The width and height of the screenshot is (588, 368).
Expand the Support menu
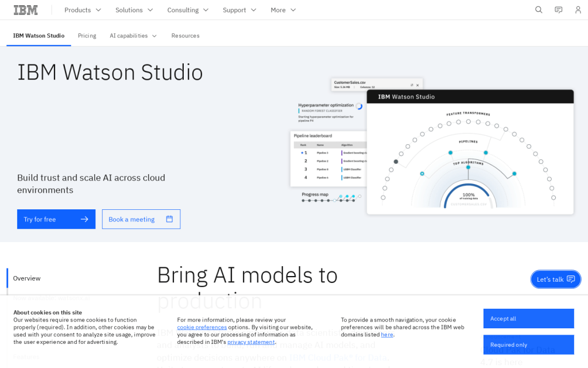coord(239,10)
